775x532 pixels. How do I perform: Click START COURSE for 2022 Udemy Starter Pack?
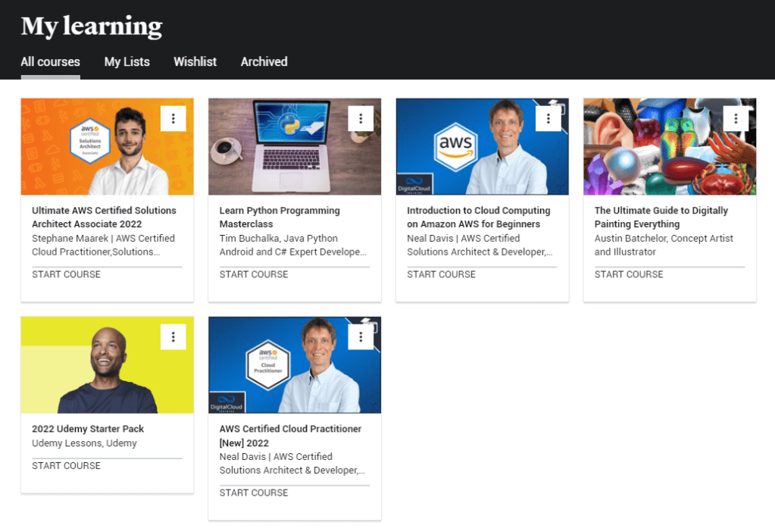pos(66,465)
